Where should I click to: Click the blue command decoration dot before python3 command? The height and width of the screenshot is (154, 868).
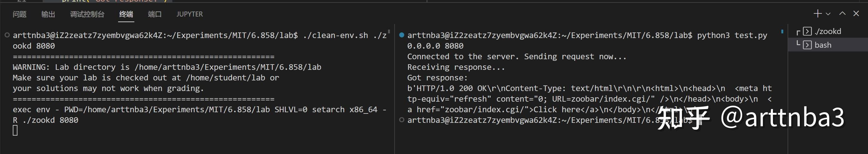[x=401, y=35]
